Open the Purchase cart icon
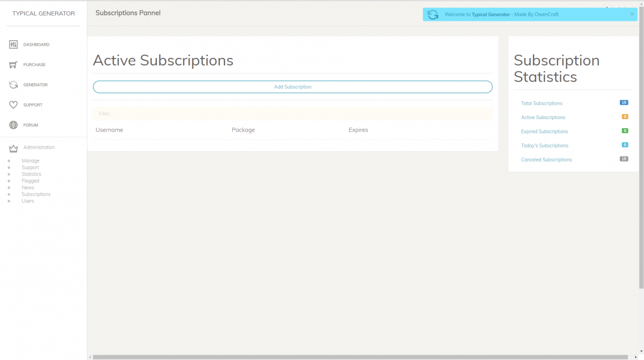 [x=13, y=65]
